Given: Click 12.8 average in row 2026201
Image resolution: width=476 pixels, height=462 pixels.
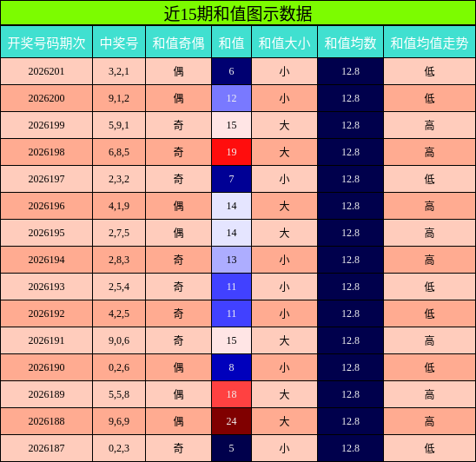Looking at the screenshot, I should click(x=351, y=71).
